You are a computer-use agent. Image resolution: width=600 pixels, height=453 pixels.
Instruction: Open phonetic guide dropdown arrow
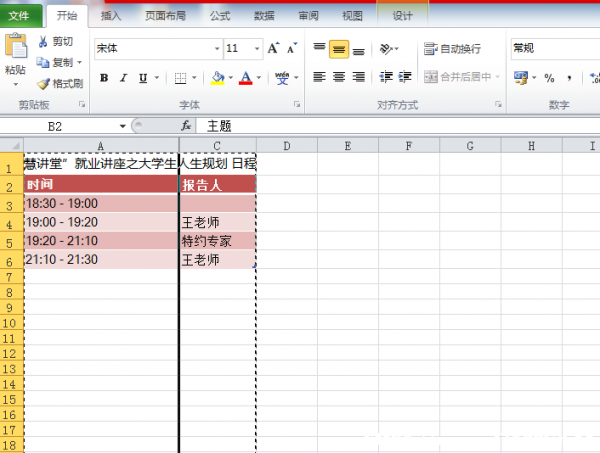(296, 78)
